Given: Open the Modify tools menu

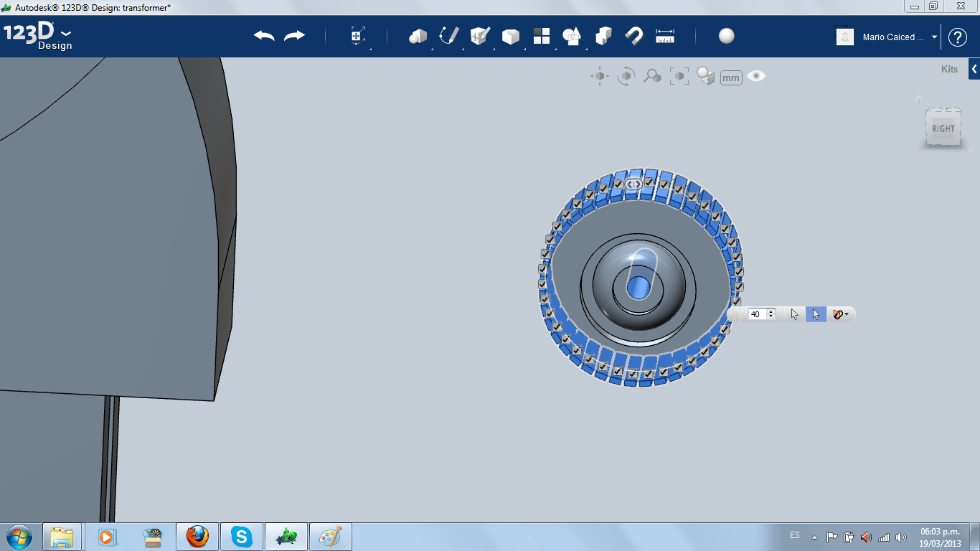Looking at the screenshot, I should (511, 36).
